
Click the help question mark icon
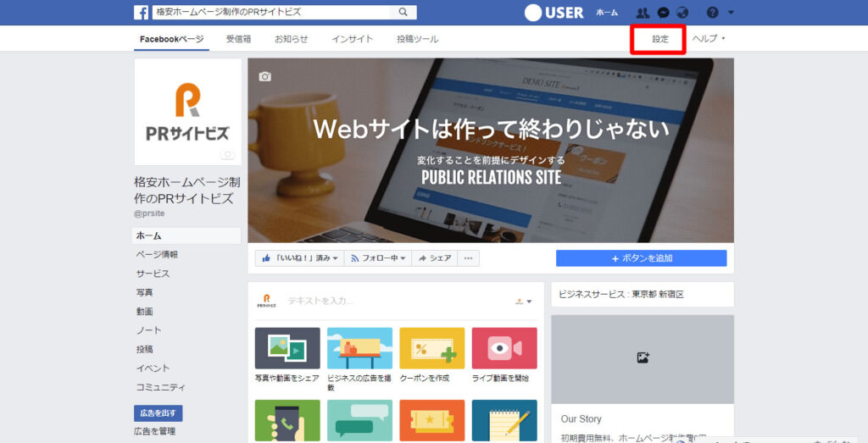tap(712, 13)
